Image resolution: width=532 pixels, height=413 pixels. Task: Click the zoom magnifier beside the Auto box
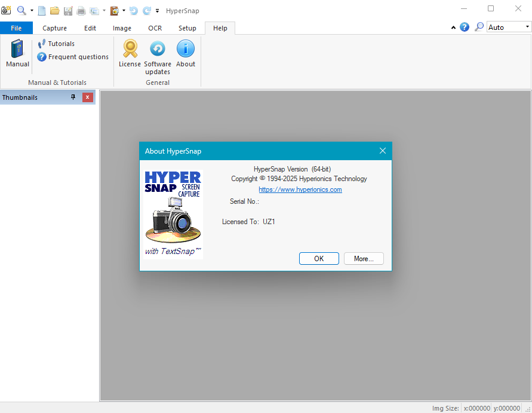point(479,27)
